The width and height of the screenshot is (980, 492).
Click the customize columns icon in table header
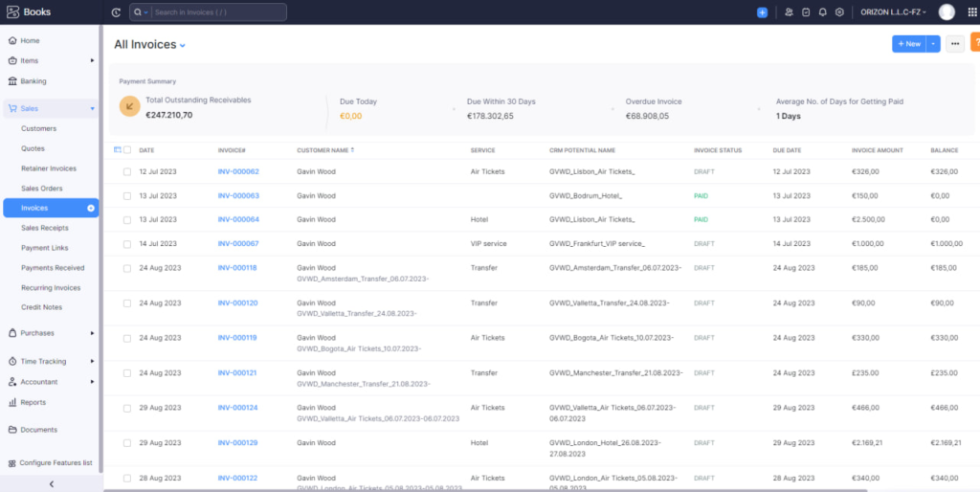pos(117,150)
